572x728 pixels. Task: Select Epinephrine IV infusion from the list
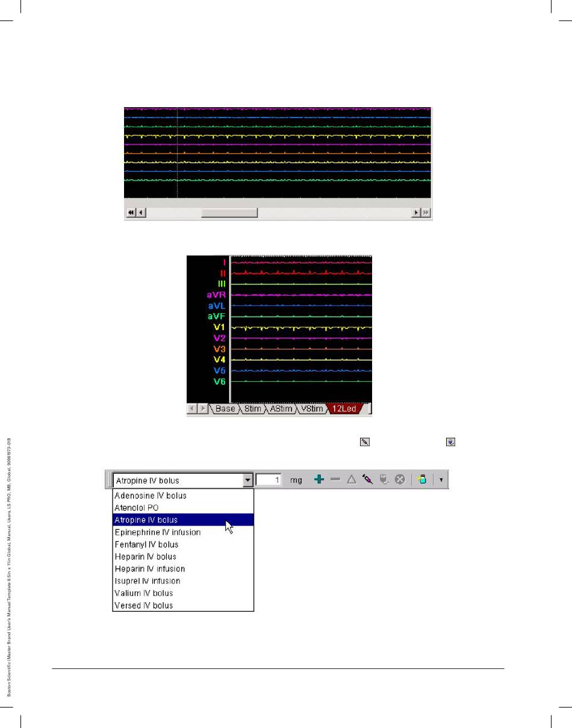(x=158, y=532)
